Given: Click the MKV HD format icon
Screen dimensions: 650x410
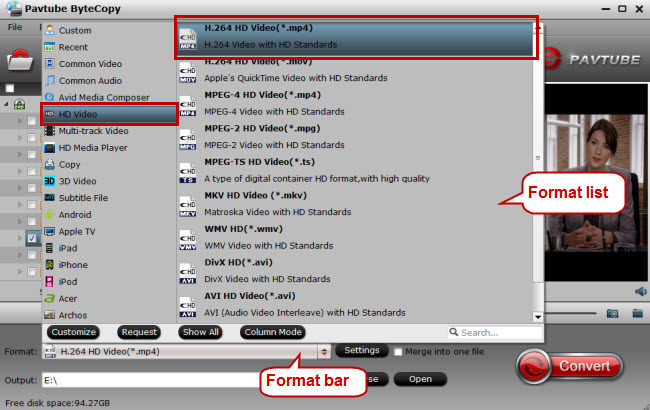Looking at the screenshot, I should tap(188, 207).
